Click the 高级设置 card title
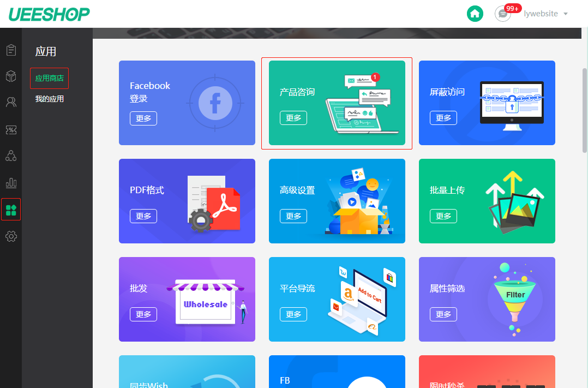Image resolution: width=588 pixels, height=388 pixels. [x=297, y=190]
